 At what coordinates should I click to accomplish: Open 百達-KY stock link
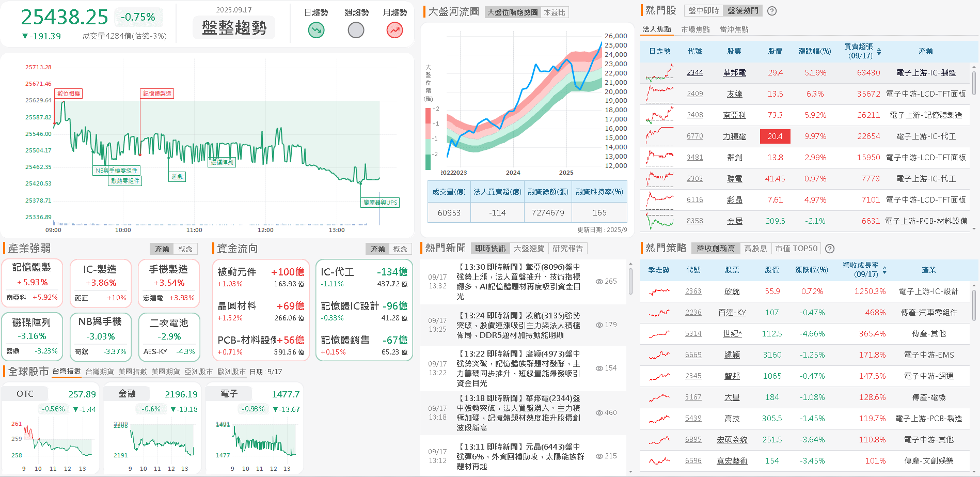[x=732, y=313]
